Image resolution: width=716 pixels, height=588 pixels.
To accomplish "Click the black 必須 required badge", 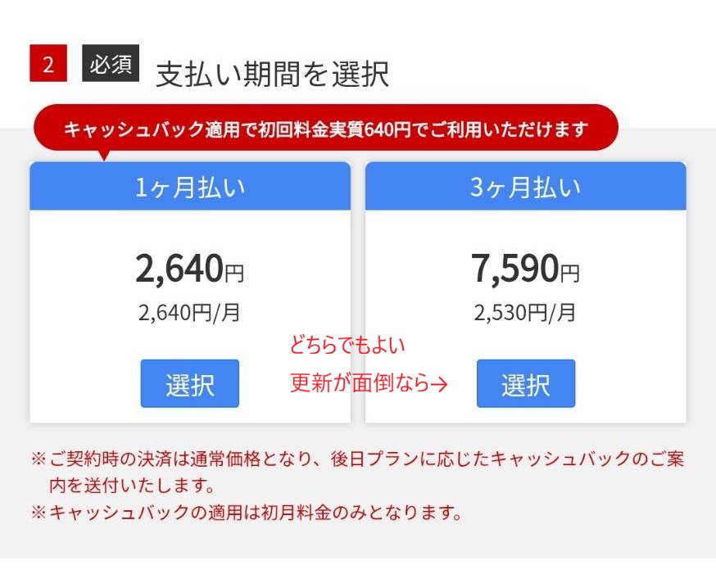I will (x=111, y=65).
